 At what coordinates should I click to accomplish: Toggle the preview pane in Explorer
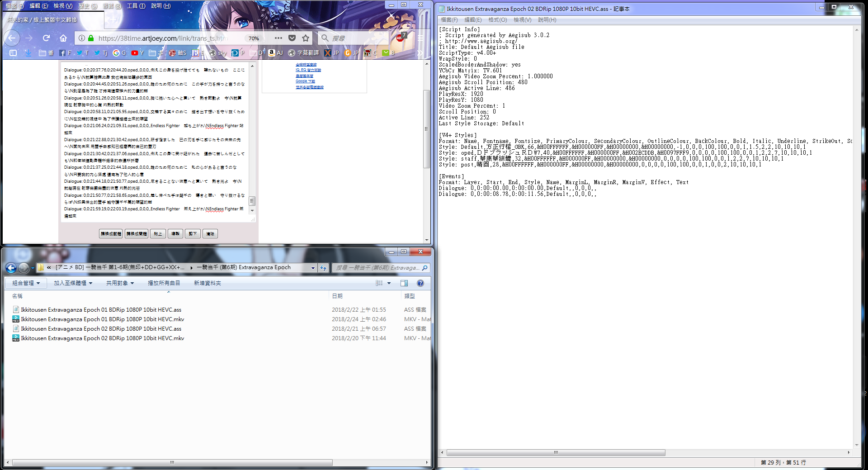(404, 283)
